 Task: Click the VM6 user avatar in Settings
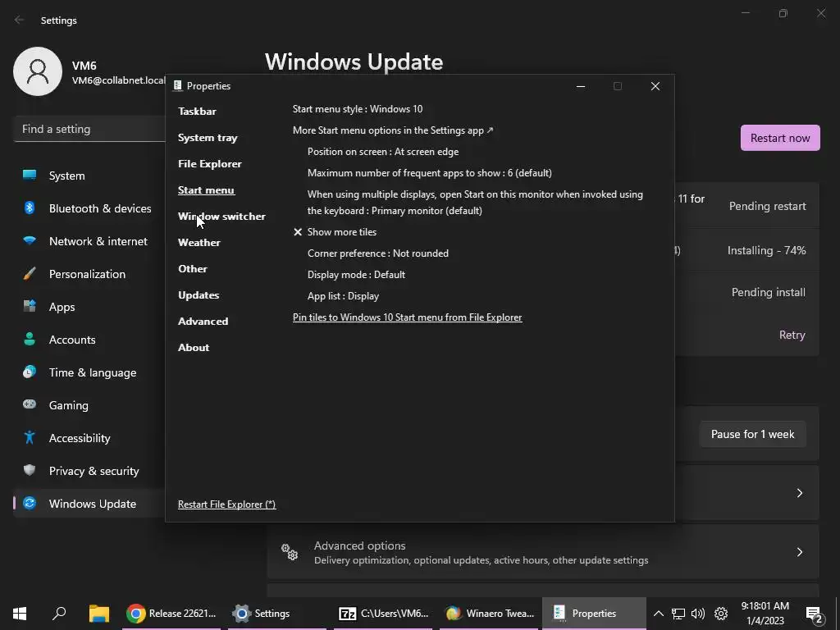(38, 71)
